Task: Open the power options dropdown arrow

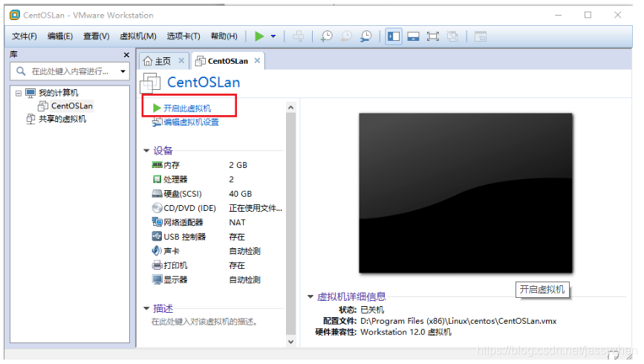Action: pos(273,36)
